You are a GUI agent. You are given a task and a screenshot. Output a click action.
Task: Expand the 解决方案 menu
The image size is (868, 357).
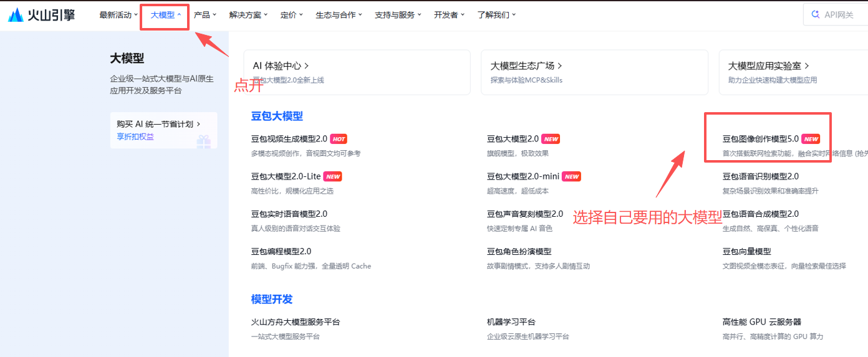(x=248, y=15)
